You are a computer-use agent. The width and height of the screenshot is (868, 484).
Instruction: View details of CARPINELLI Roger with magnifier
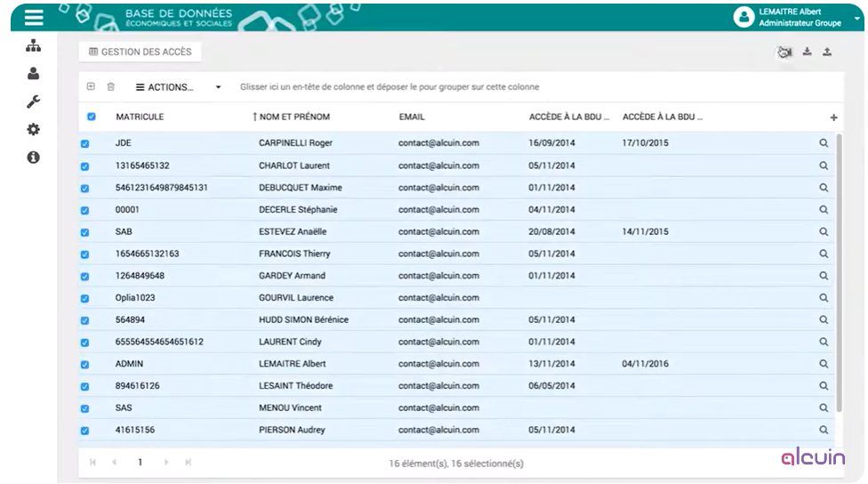[x=824, y=143]
